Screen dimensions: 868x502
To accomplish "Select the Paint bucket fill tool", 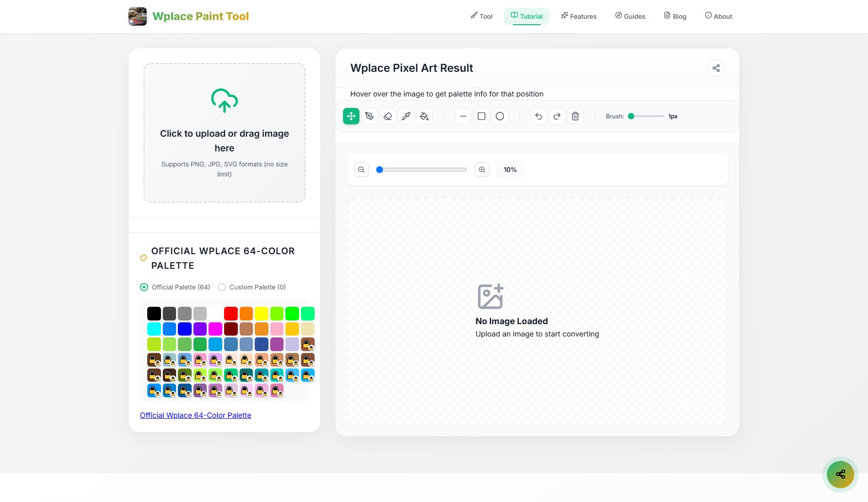I will (424, 116).
